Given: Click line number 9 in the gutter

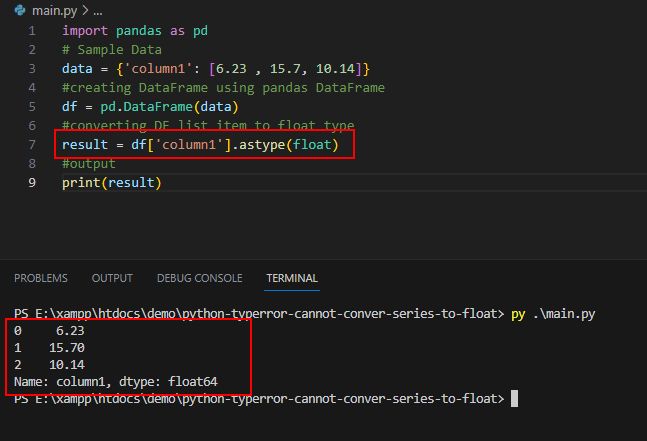Looking at the screenshot, I should (x=32, y=183).
